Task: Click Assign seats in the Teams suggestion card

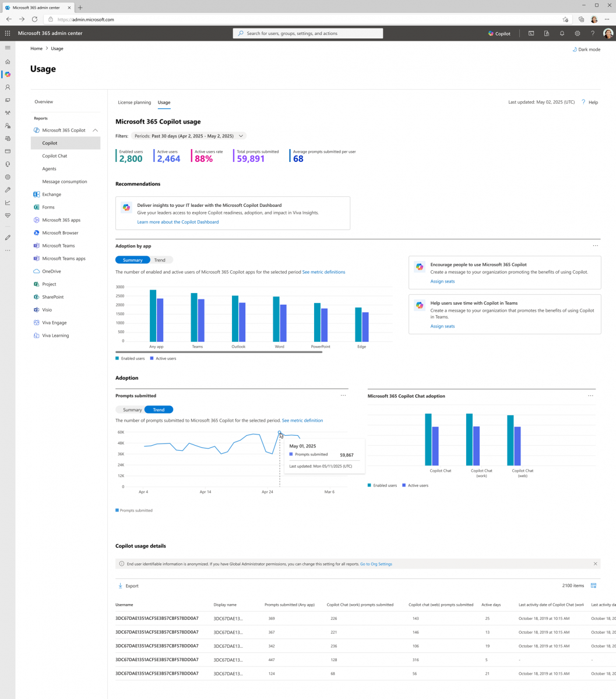Action: click(x=442, y=326)
